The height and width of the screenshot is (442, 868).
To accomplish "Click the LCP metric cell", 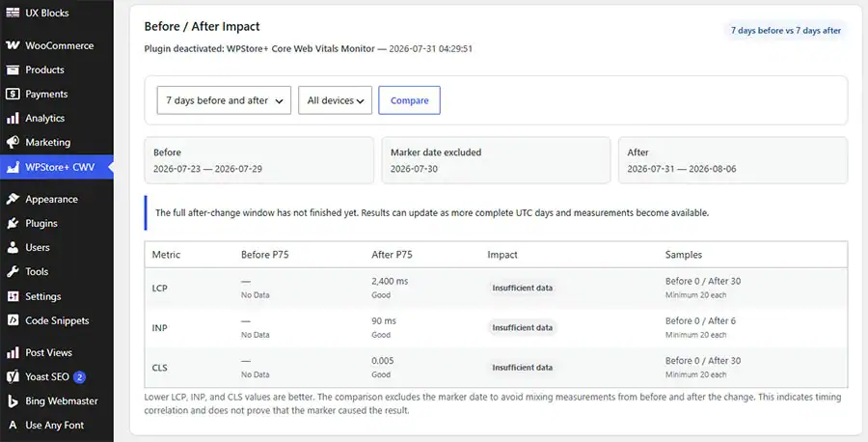I will [159, 288].
